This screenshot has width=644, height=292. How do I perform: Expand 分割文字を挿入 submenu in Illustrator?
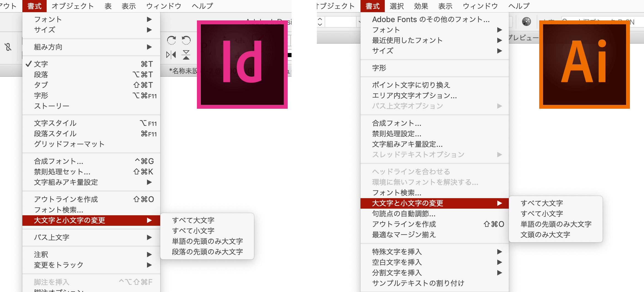tap(435, 273)
